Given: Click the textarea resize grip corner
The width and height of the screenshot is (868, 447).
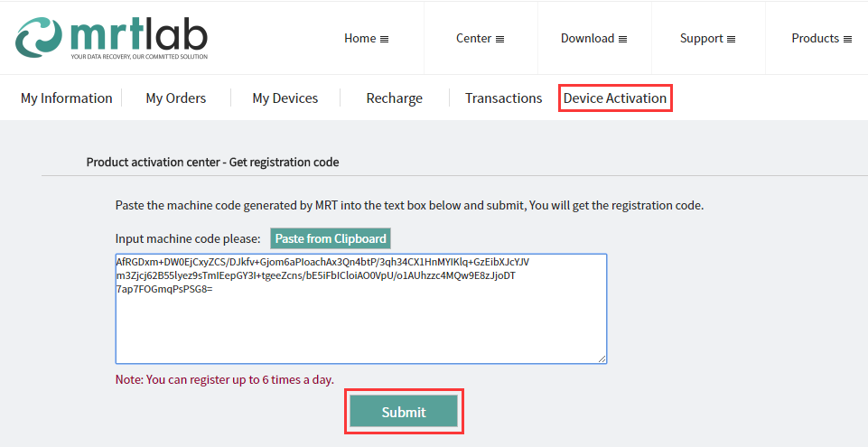Looking at the screenshot, I should click(602, 359).
